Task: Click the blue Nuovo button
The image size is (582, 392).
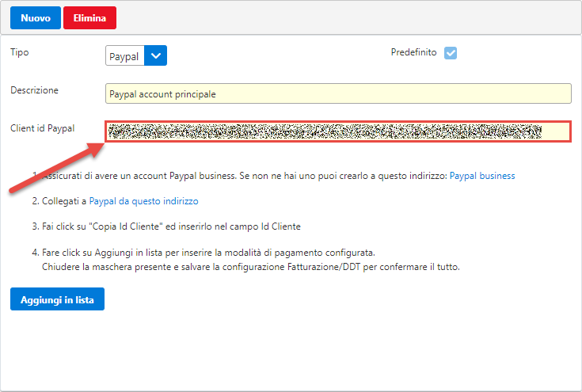Action: (x=36, y=17)
